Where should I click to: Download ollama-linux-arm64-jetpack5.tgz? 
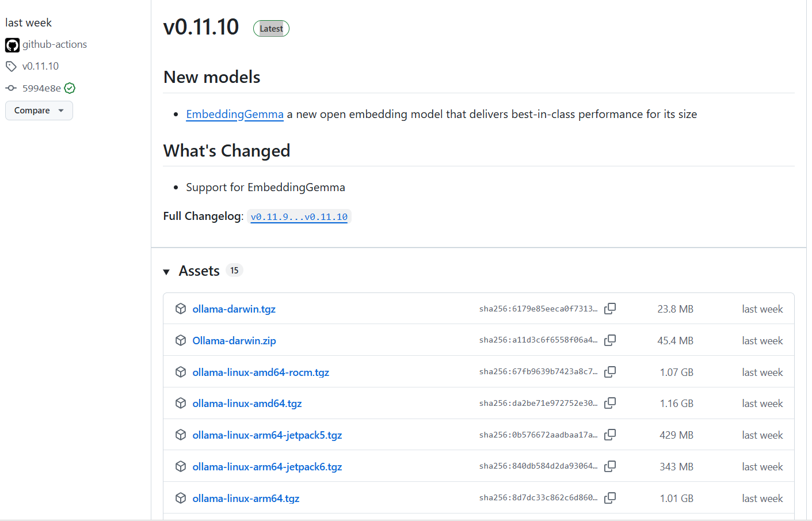(267, 435)
